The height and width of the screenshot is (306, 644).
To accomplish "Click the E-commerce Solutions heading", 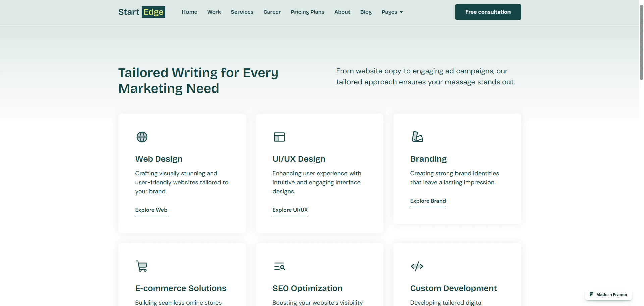I will [181, 288].
